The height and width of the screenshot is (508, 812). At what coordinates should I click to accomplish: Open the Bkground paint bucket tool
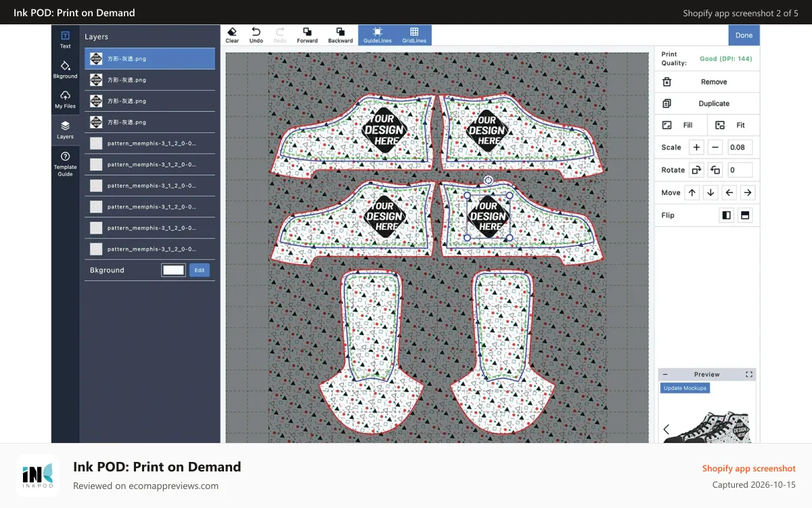65,69
